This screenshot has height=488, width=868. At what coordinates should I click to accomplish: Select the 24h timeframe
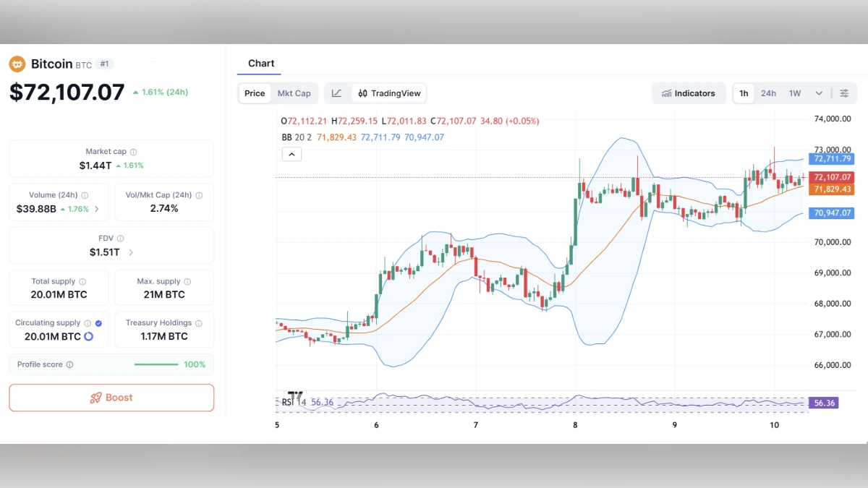pos(768,93)
